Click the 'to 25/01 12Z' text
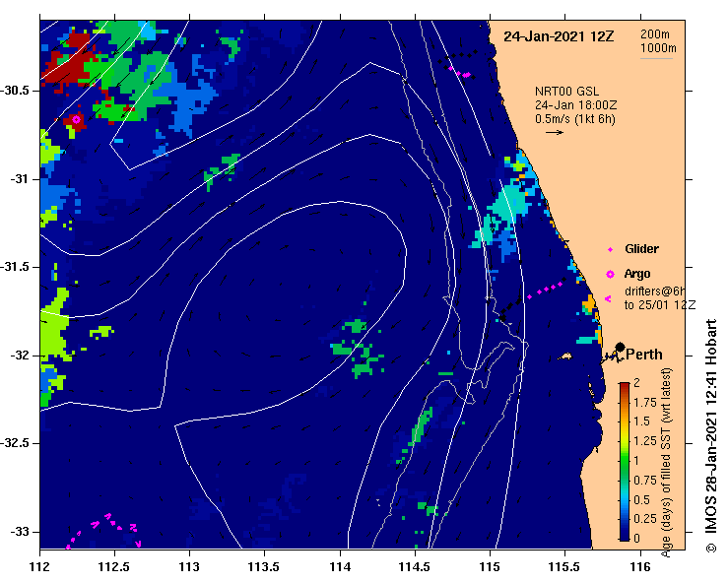The image size is (728, 583). click(660, 305)
